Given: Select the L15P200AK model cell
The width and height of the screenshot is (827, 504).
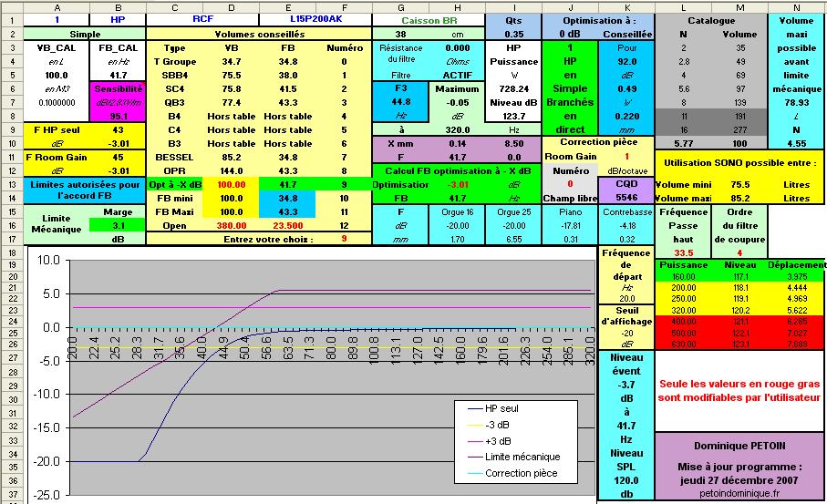Looking at the screenshot, I should tap(315, 19).
